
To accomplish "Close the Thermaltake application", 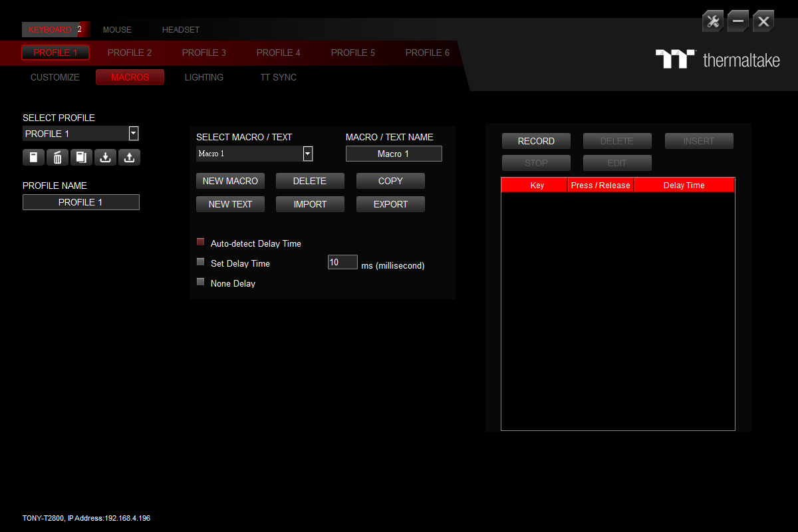I will coord(763,21).
